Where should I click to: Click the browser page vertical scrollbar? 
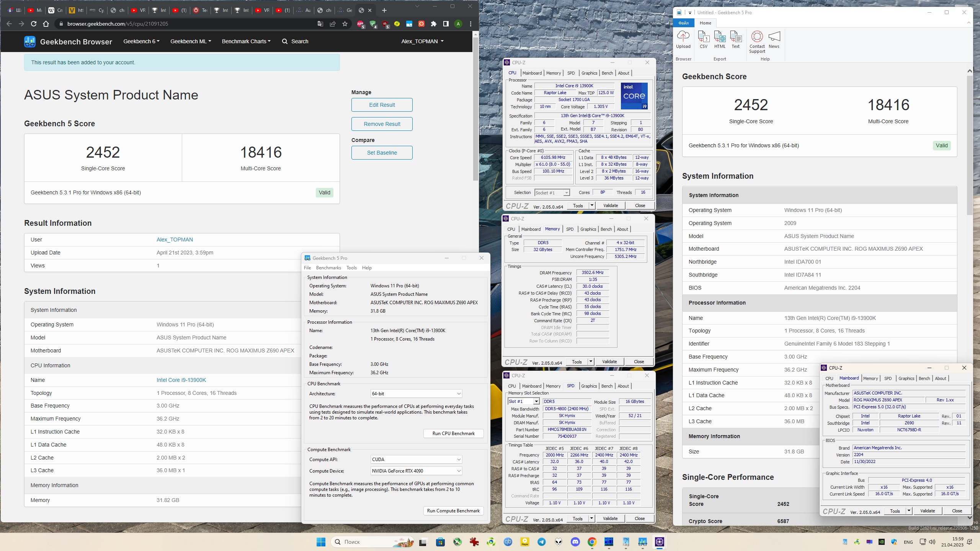475,109
